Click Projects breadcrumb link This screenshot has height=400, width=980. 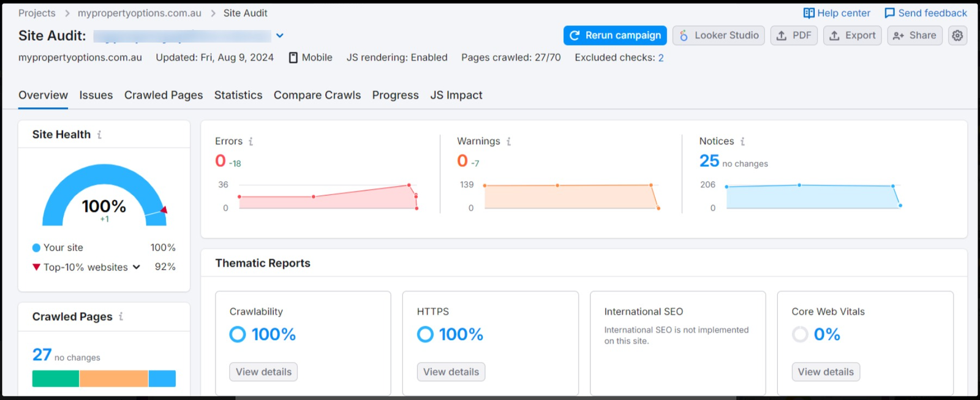pos(37,13)
